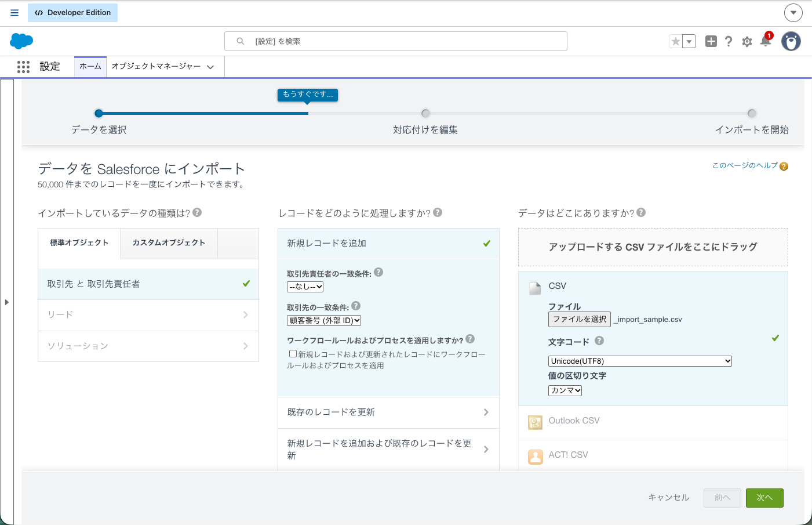Open the オブジェクトマネージャー tab chevron
812x525 pixels.
(210, 67)
